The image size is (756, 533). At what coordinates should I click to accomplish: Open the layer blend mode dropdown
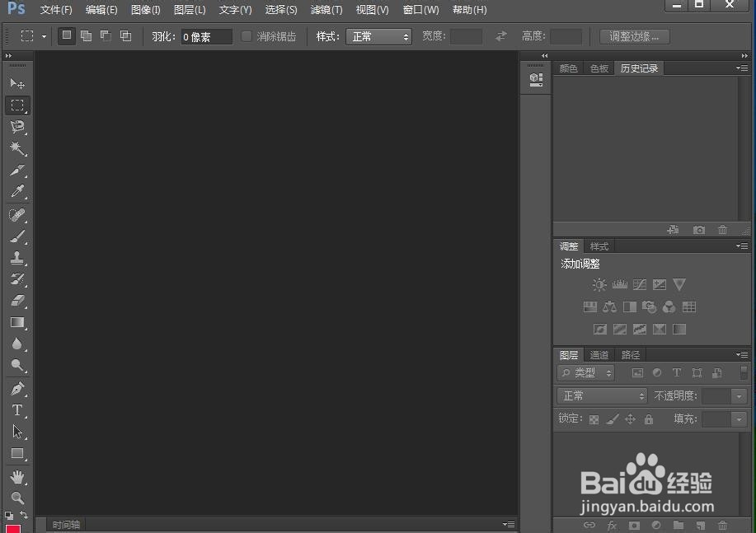[x=601, y=395]
